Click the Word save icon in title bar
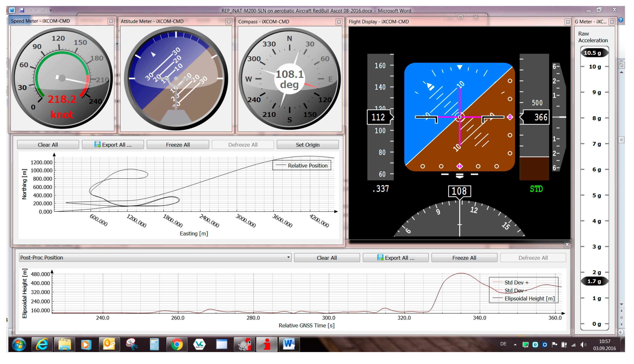The width and height of the screenshot is (634, 364). [22, 10]
